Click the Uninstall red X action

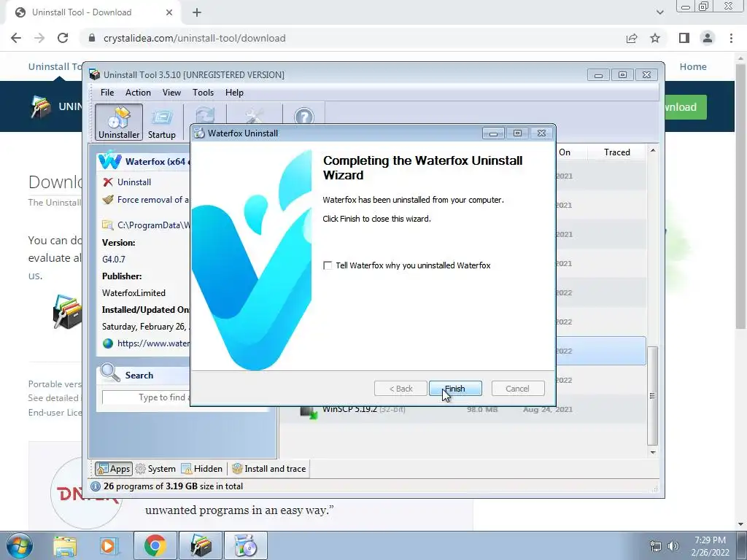coord(108,182)
